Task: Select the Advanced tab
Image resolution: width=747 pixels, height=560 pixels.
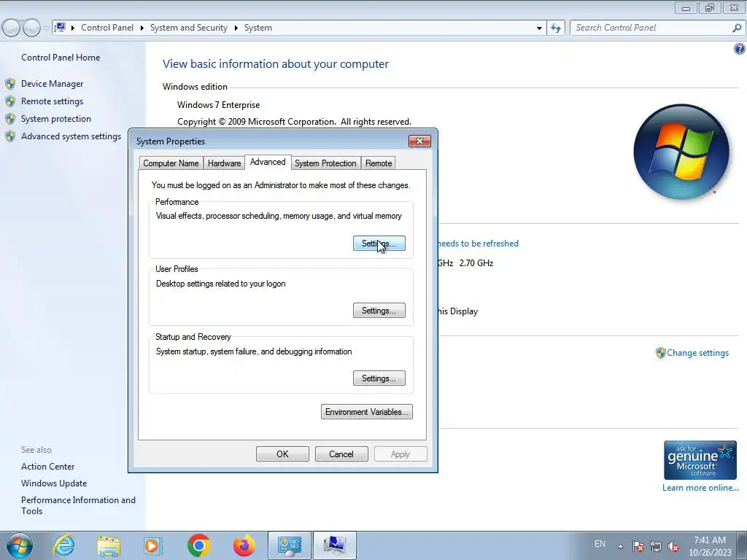Action: (x=268, y=162)
